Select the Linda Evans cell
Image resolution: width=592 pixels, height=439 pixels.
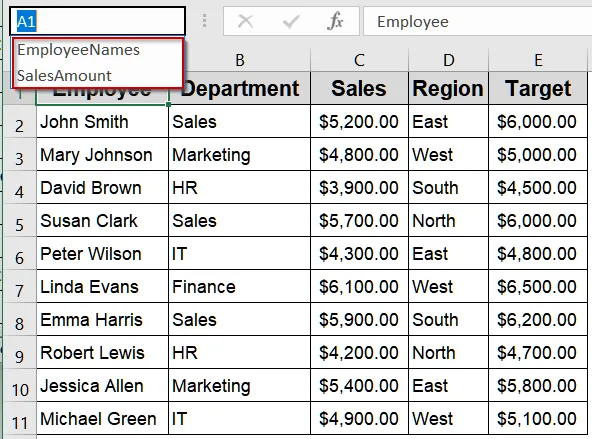click(102, 287)
